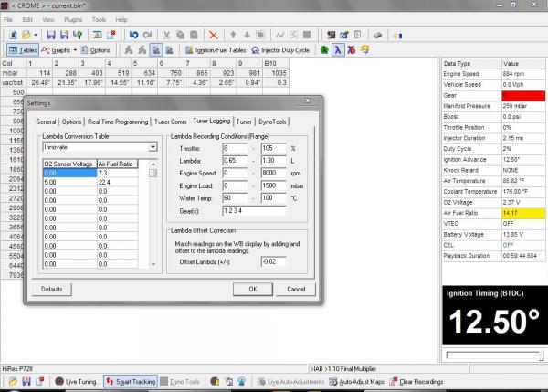The width and height of the screenshot is (548, 392).
Task: Click the Cut scissors icon
Action: click(x=167, y=35)
